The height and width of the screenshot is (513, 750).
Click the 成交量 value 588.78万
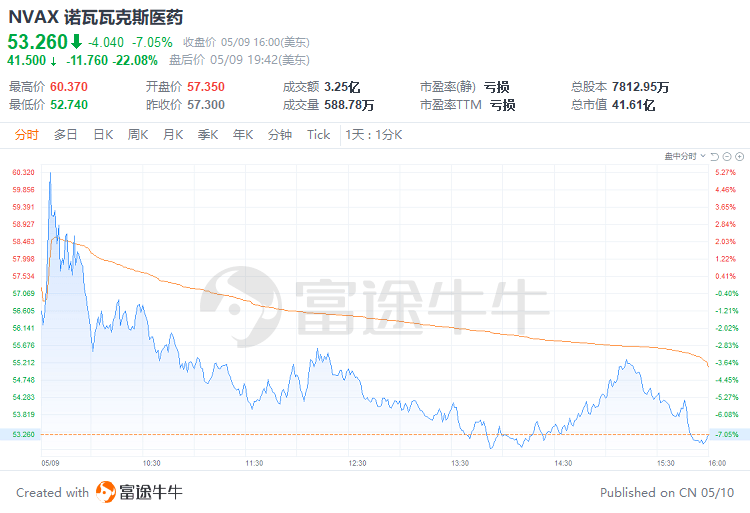(x=349, y=105)
